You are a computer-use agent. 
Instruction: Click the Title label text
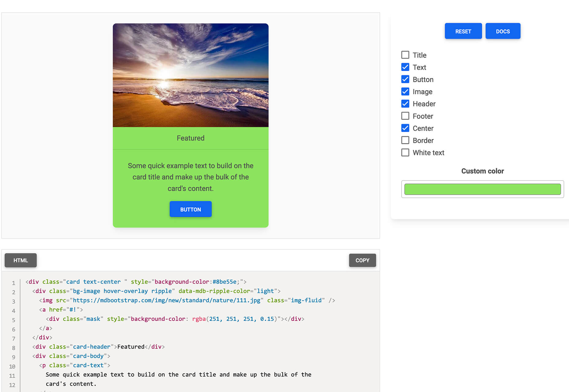coord(419,55)
